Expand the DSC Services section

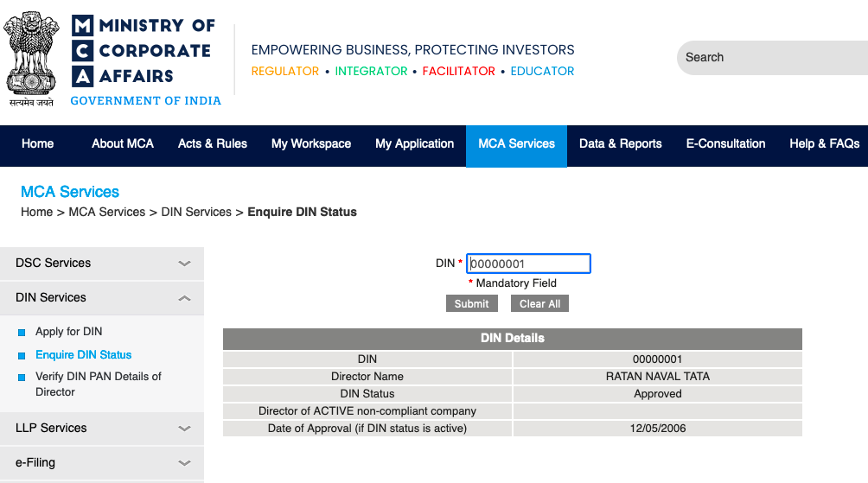point(184,264)
